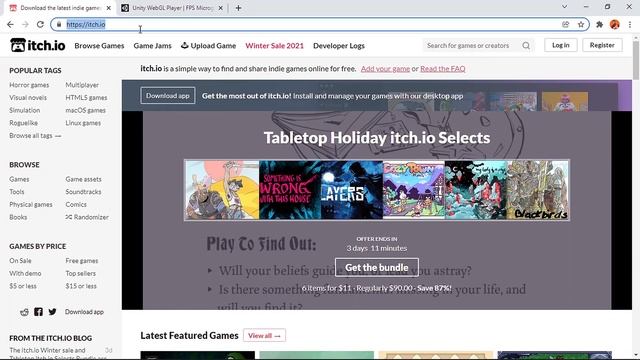
Task: Open Top sellers listing
Action: tap(80, 273)
